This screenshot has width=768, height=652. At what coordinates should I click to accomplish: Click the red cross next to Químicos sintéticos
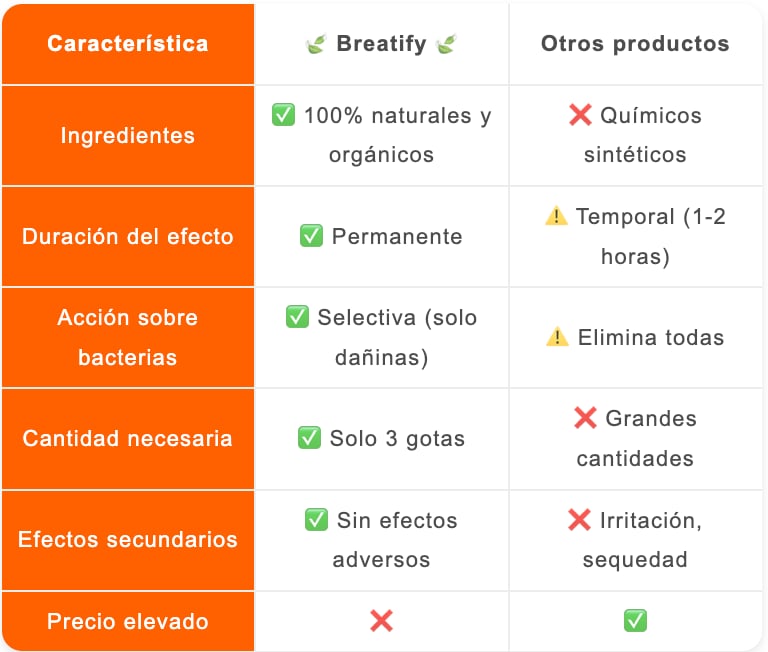(580, 115)
